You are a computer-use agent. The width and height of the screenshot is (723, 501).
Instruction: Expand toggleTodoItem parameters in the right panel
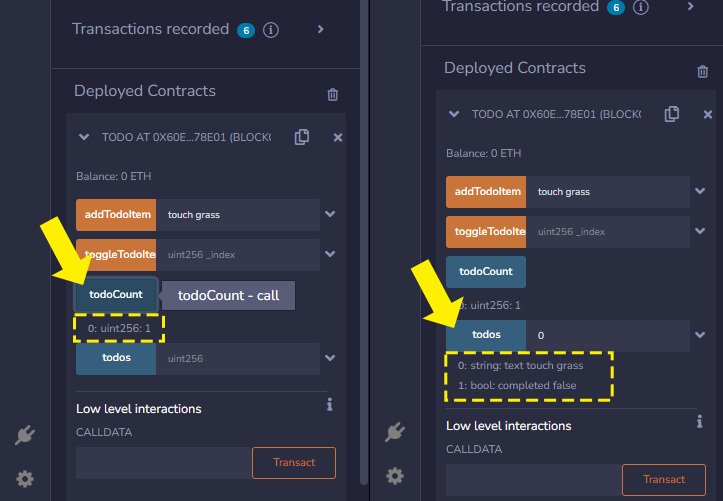coord(698,231)
